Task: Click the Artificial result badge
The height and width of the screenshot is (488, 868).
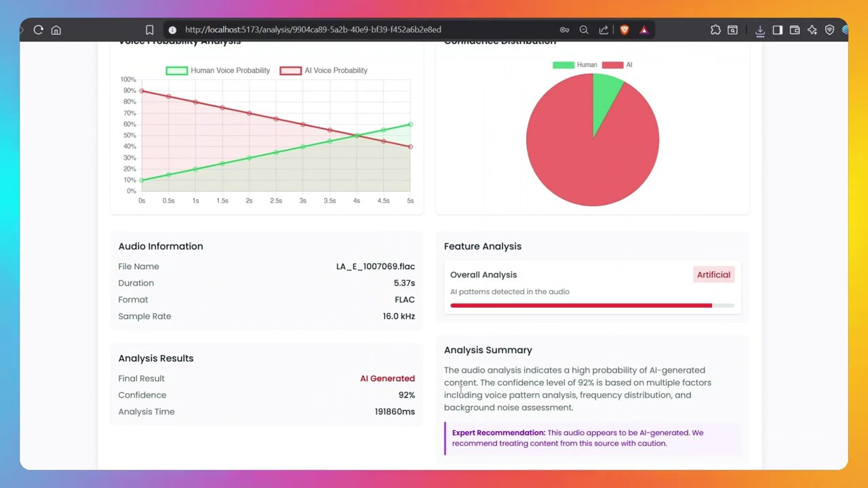Action: pos(713,274)
